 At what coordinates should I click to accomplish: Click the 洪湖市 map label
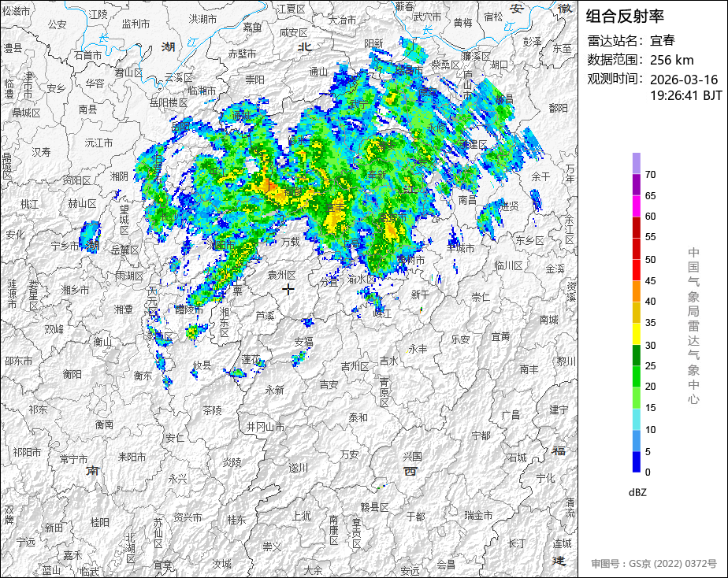pyautogui.click(x=203, y=19)
